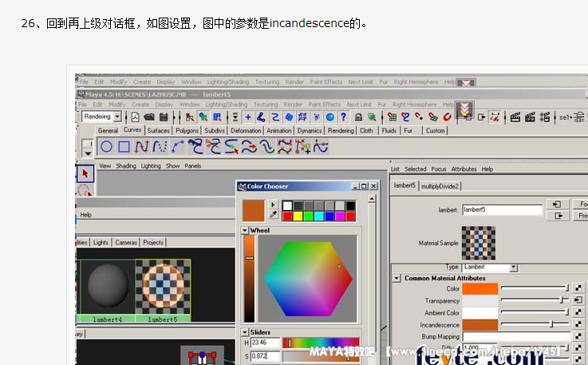Collapse the Wheel section
Viewport: 588px width, 365px height.
tap(246, 231)
